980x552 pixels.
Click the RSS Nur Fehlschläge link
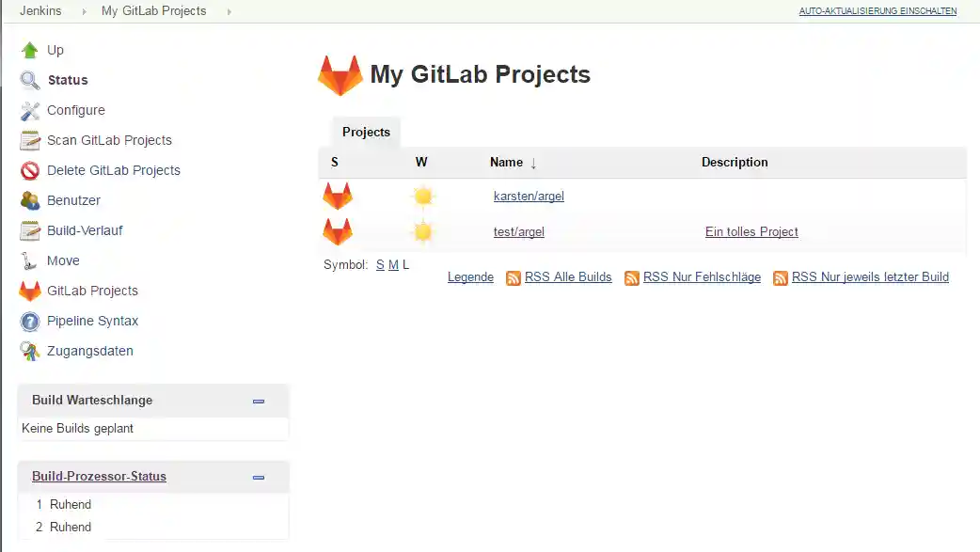(x=702, y=276)
